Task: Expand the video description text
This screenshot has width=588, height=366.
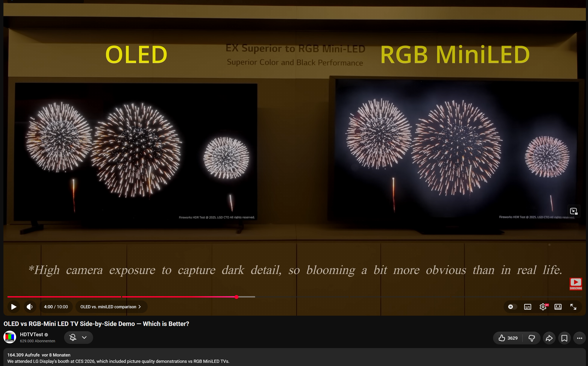Action: [x=118, y=361]
